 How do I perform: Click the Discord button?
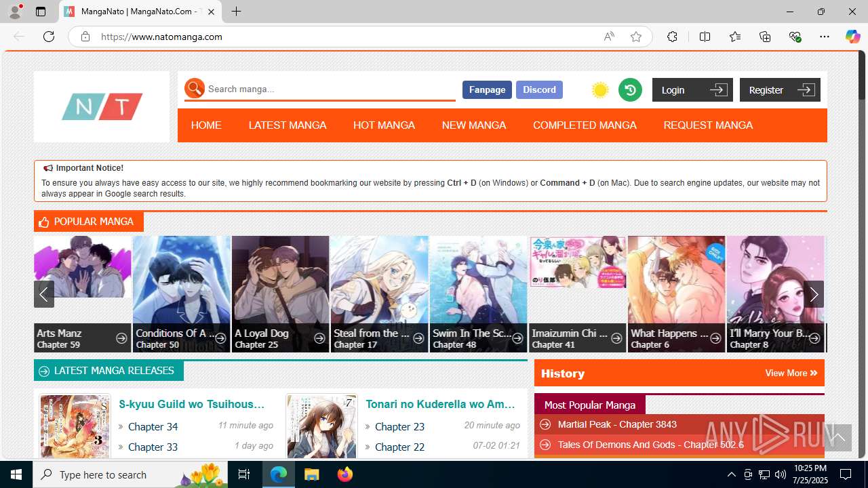coord(539,89)
